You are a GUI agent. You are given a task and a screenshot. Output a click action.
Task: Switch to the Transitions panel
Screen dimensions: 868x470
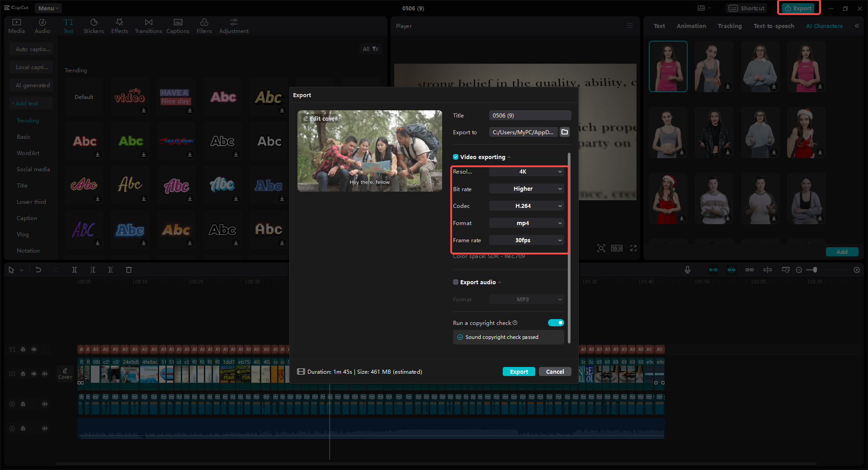click(x=148, y=25)
